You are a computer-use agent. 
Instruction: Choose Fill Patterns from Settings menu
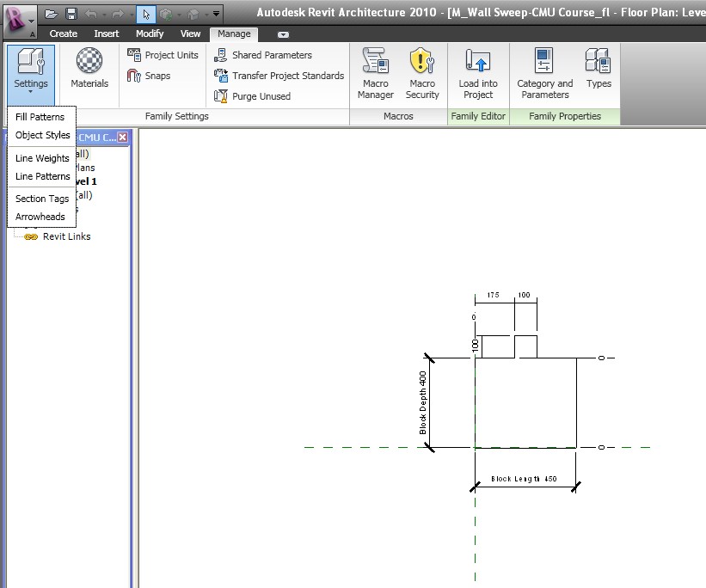[x=40, y=117]
